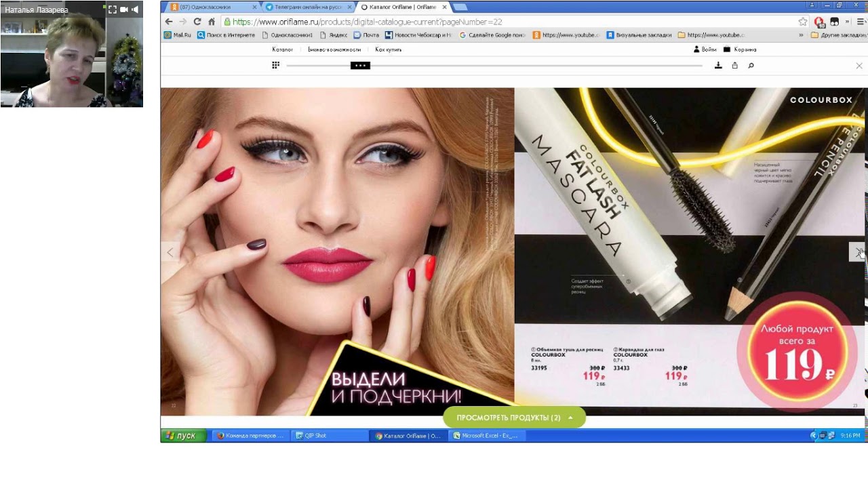Open a new browser tab

(460, 7)
